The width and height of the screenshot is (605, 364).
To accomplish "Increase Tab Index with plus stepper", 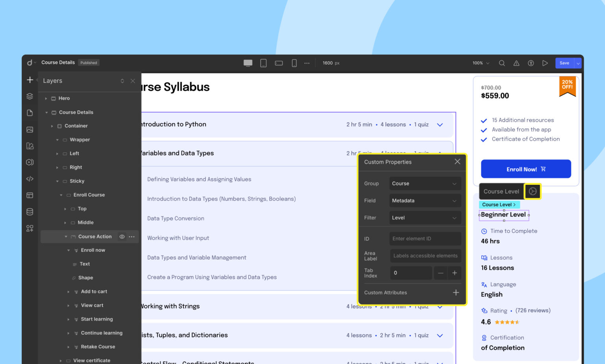I will 455,273.
